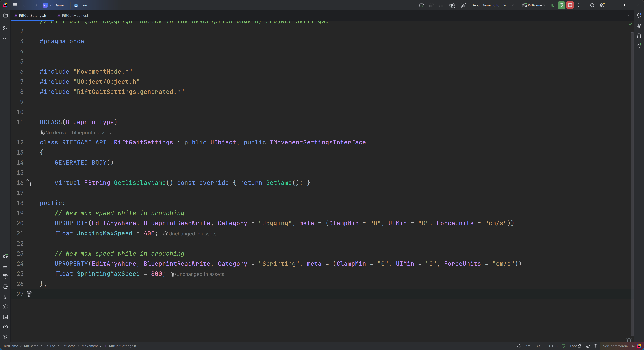
Task: Click the green rerun debug button
Action: pyautogui.click(x=562, y=5)
